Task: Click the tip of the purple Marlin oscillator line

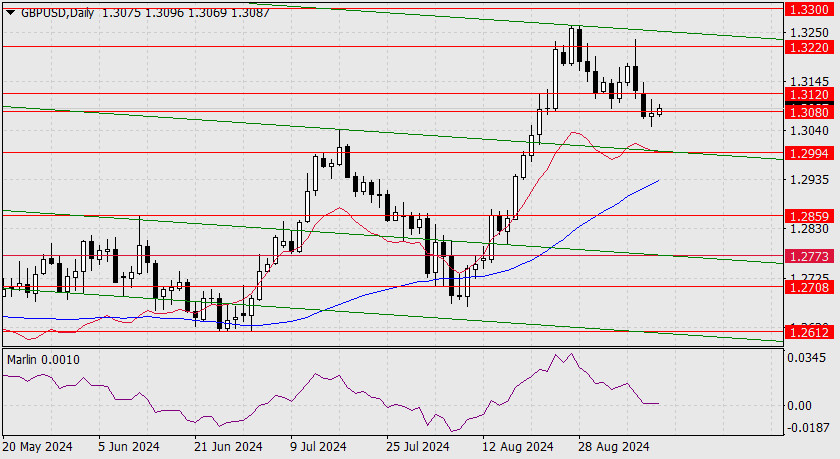Action: click(658, 403)
